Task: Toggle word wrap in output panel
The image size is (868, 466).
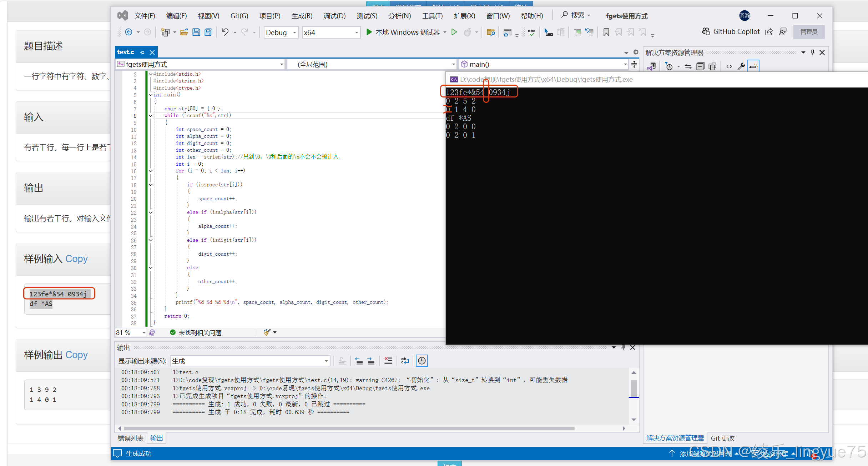Action: pos(405,361)
